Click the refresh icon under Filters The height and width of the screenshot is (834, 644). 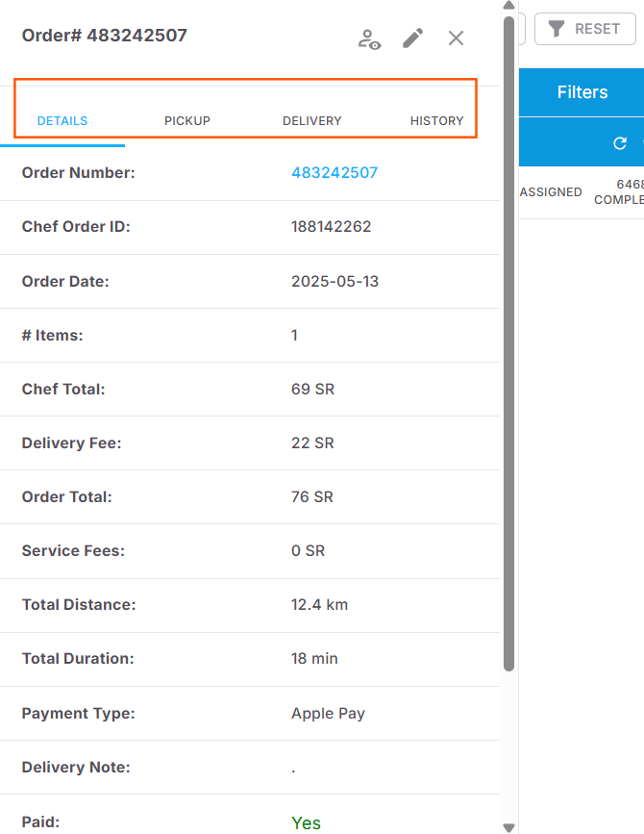click(620, 143)
